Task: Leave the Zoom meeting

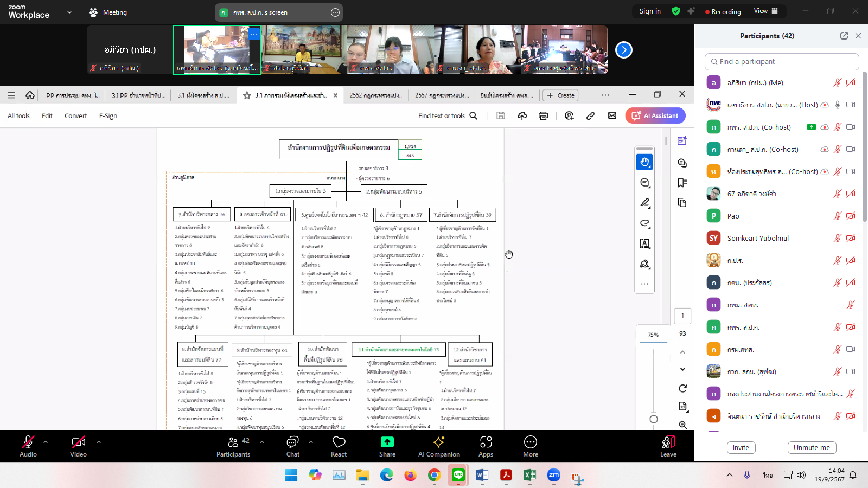Action: pyautogui.click(x=668, y=446)
